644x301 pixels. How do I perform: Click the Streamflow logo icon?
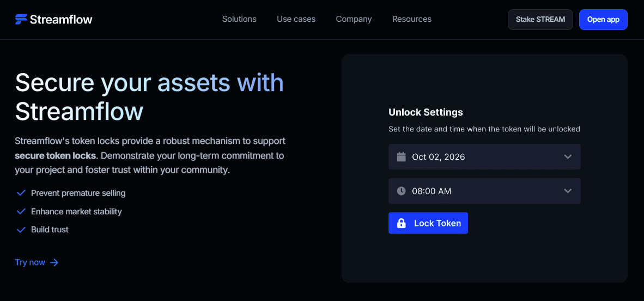click(x=21, y=19)
